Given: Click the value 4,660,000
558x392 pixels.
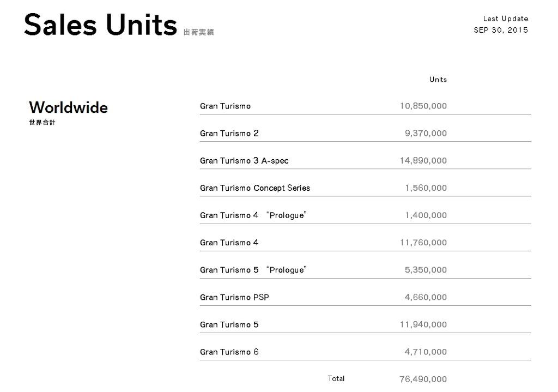Looking at the screenshot, I should click(426, 297).
